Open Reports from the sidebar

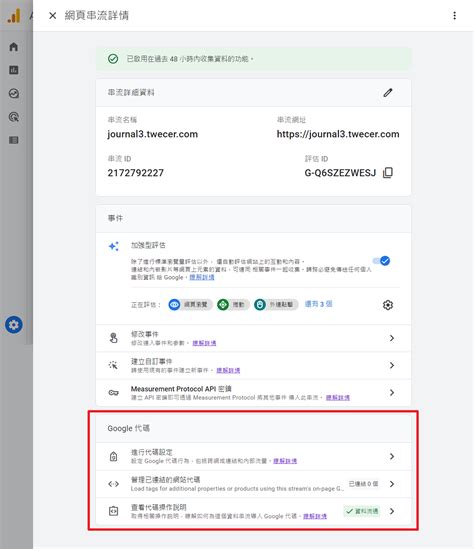tap(14, 70)
